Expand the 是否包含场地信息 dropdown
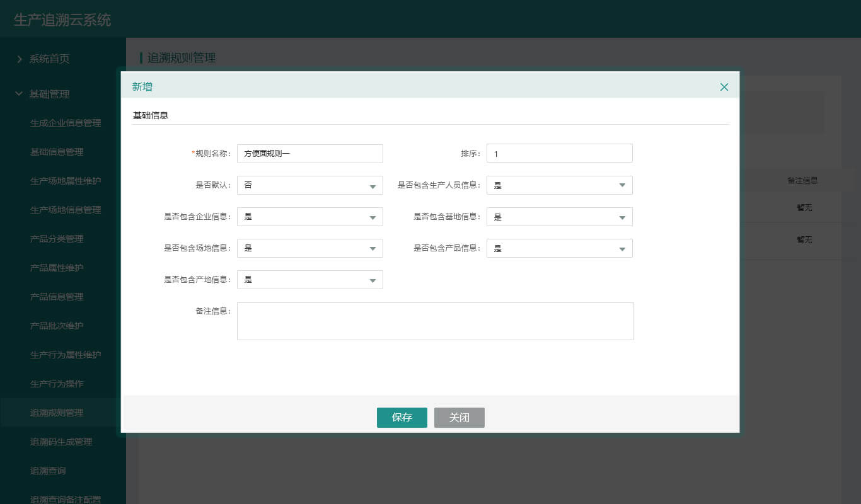This screenshot has width=861, height=504. pyautogui.click(x=309, y=248)
